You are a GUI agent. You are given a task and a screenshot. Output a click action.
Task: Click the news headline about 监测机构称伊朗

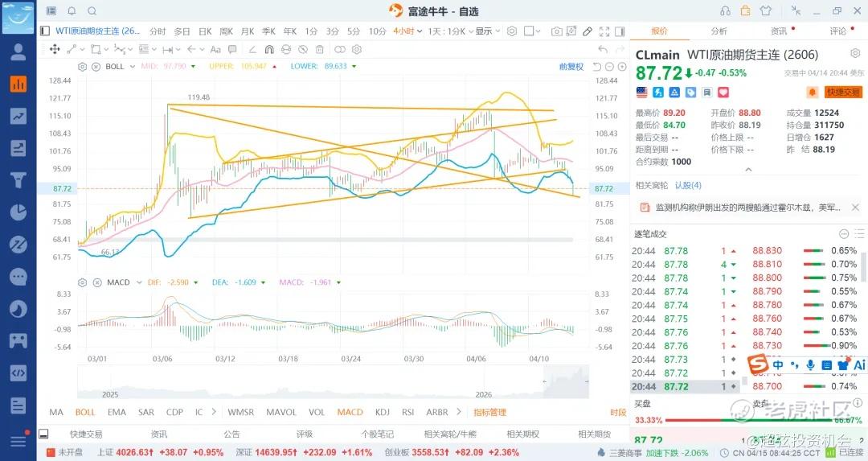click(747, 208)
